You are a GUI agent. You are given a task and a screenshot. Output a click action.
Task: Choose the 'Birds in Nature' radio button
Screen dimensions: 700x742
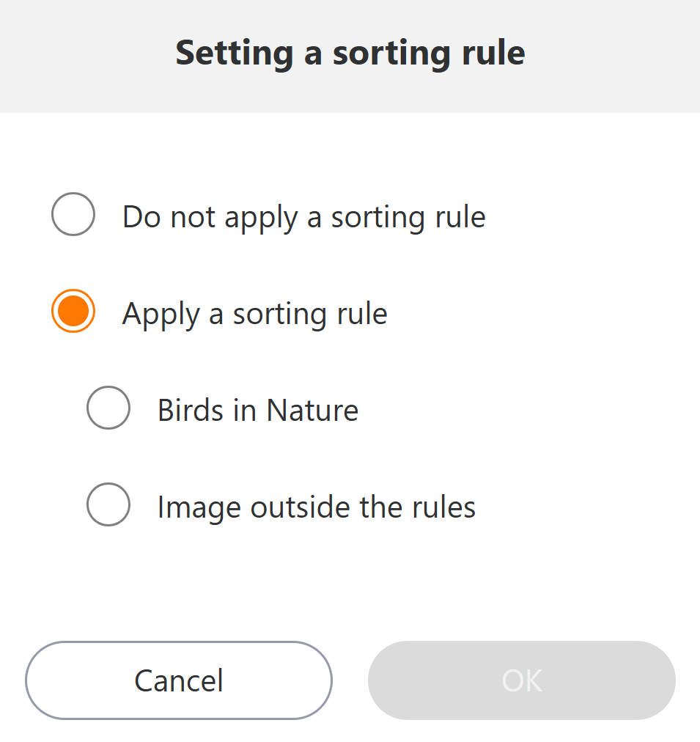[x=108, y=408]
